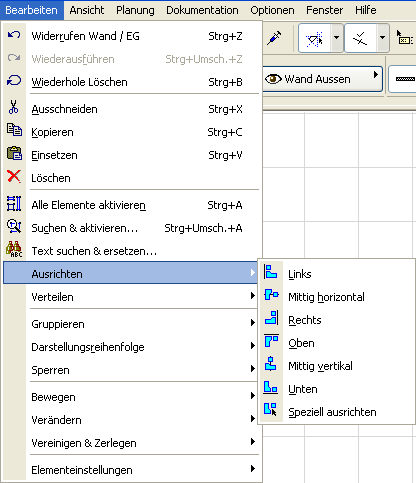Screen dimensions: 416x483
Task: Open the Dokumentation menu
Action: click(202, 10)
